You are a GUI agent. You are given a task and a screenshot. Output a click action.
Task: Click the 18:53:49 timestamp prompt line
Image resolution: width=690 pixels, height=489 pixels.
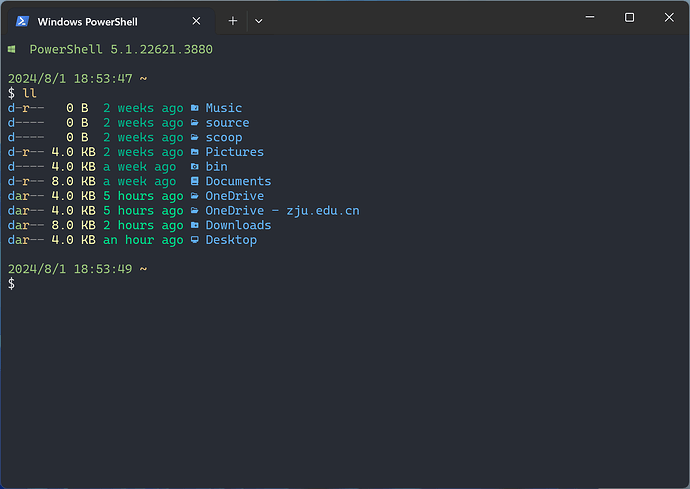(77, 269)
